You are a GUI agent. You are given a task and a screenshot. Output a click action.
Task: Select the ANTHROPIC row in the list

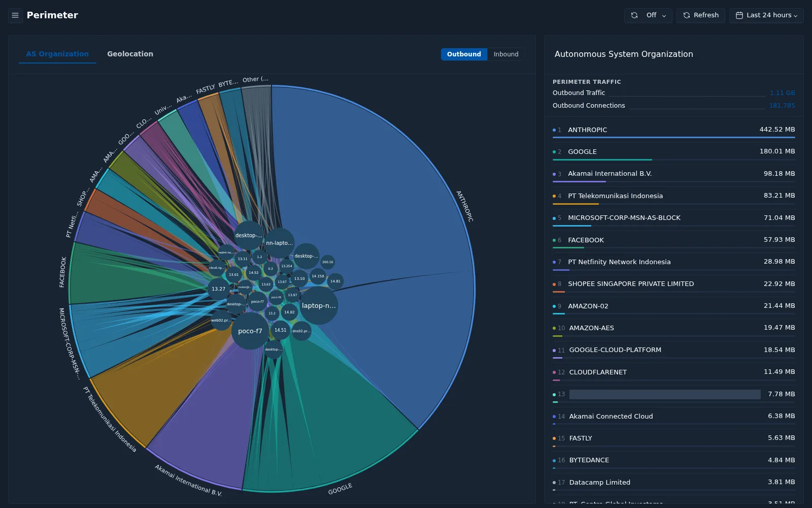(x=674, y=130)
